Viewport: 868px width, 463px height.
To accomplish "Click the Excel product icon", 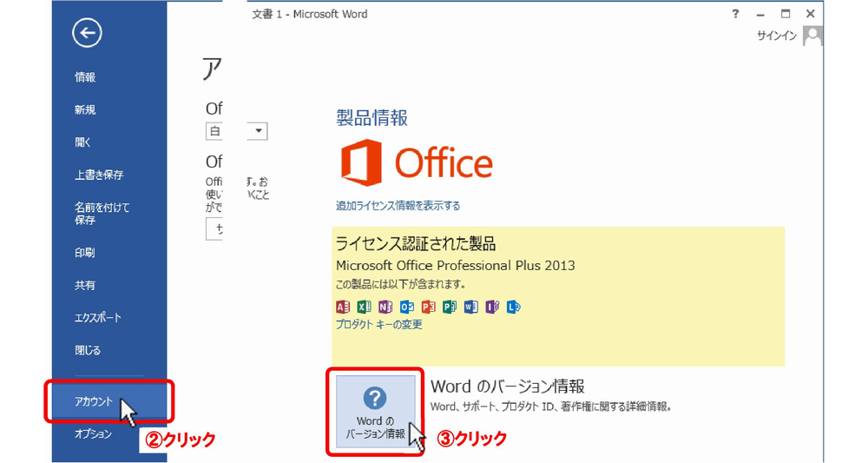I will pyautogui.click(x=364, y=307).
